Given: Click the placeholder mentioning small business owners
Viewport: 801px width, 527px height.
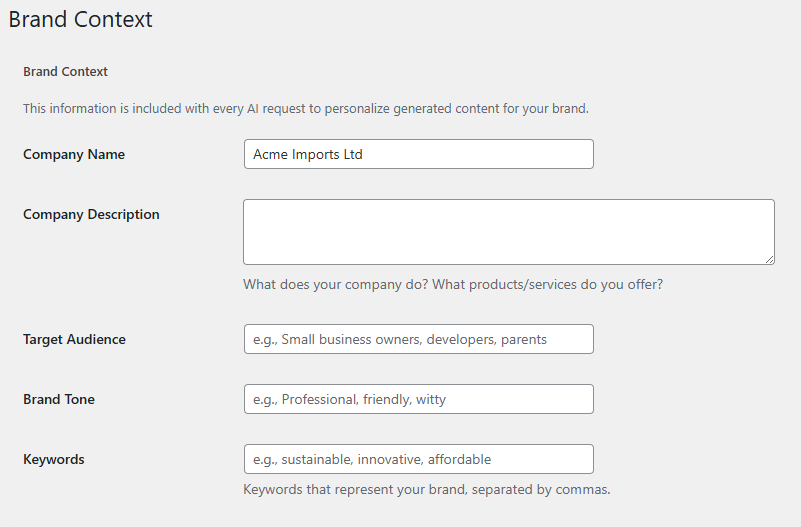Looking at the screenshot, I should coord(400,340).
